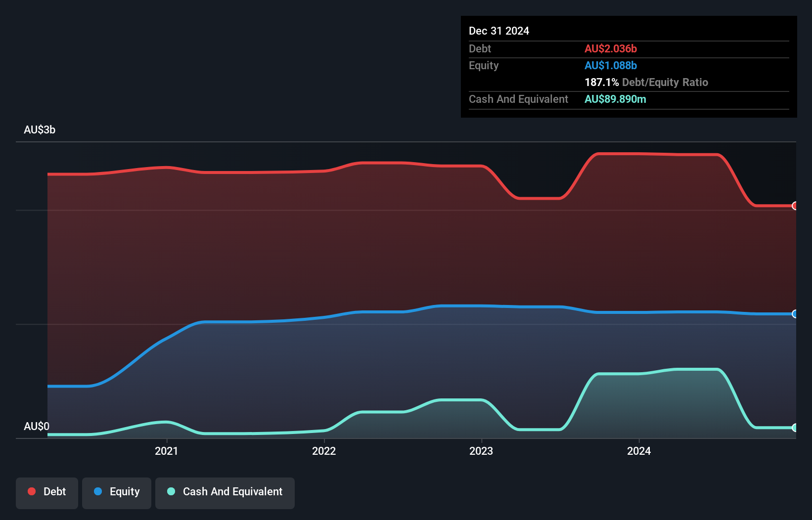
Task: Select the blue Equity endpoint marker
Action: [x=795, y=314]
